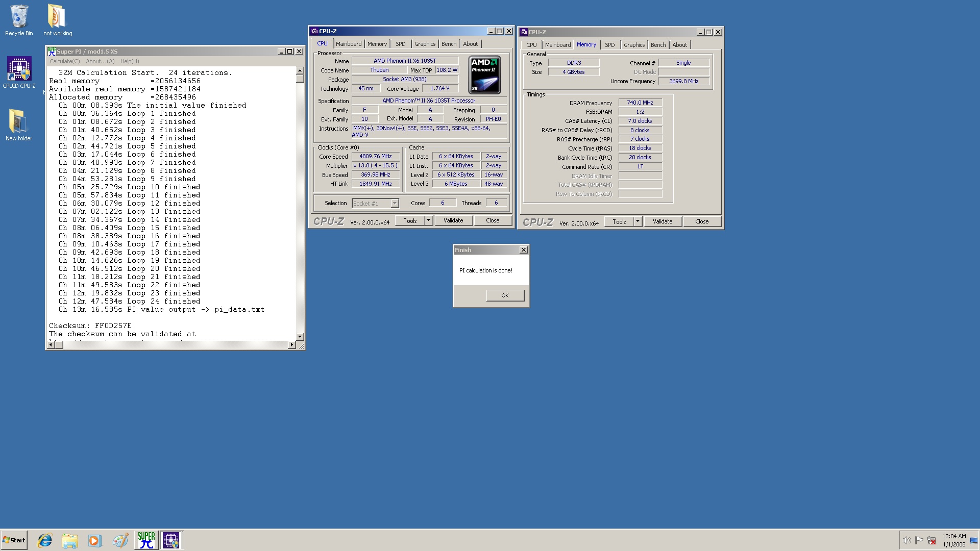This screenshot has width=980, height=551.
Task: Click Close button in left CPU-Z window
Action: click(x=493, y=220)
